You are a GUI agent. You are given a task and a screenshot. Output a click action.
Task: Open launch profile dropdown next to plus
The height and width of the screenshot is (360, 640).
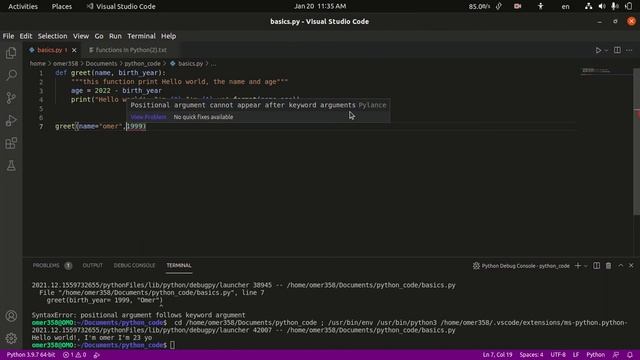(586, 266)
